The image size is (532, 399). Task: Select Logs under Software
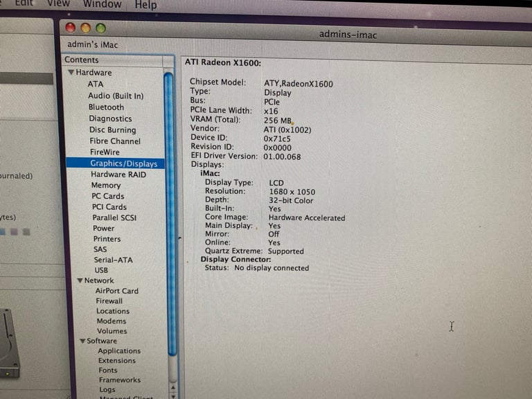[107, 389]
